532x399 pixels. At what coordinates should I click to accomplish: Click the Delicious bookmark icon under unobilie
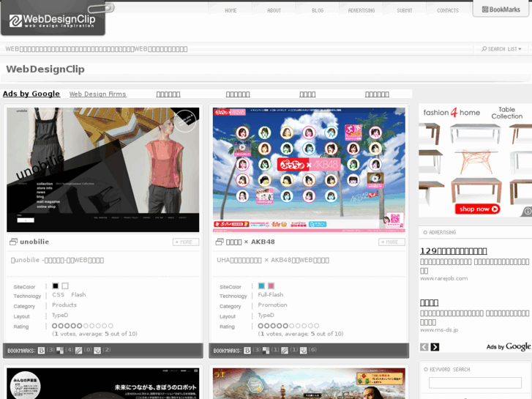(x=60, y=351)
